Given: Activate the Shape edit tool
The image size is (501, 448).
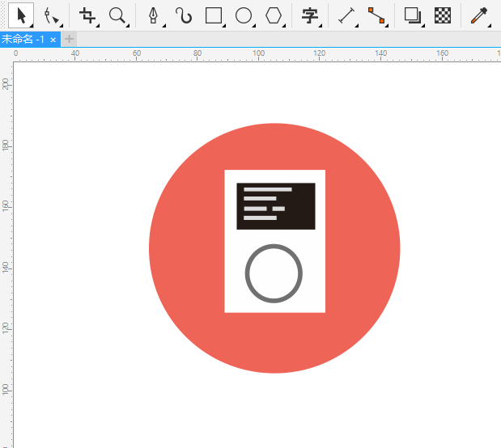Looking at the screenshot, I should 51,15.
